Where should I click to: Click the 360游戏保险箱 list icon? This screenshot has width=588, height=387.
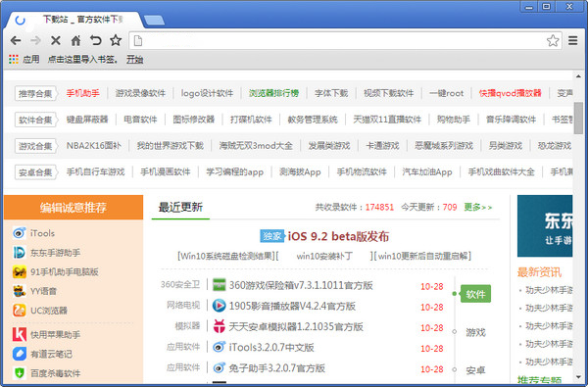point(220,285)
